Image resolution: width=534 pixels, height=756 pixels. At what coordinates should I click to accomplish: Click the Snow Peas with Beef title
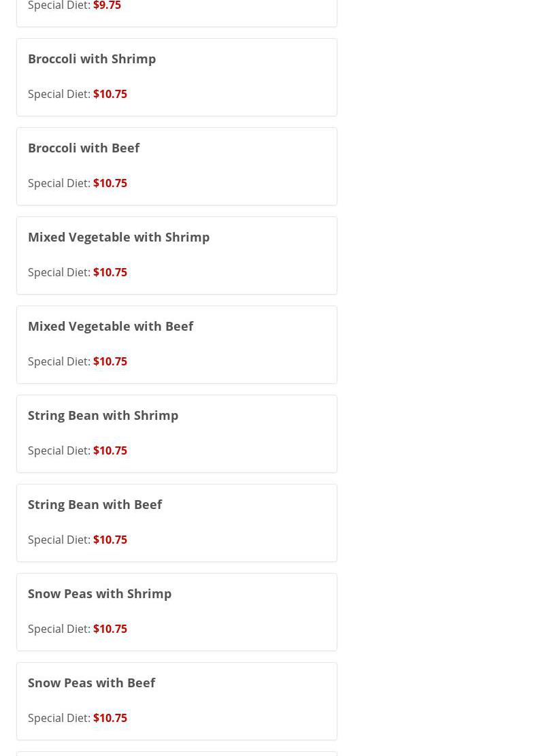click(91, 683)
